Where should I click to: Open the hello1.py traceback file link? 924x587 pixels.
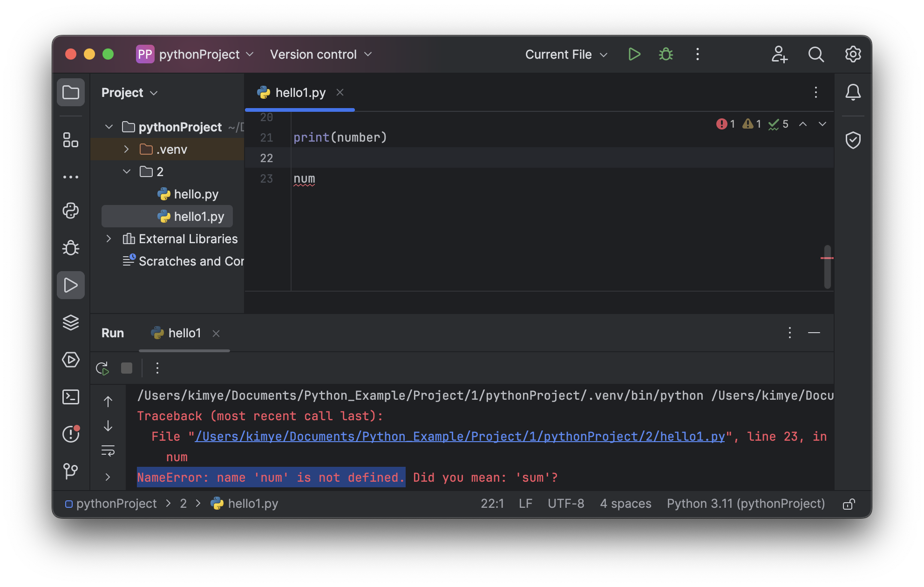pyautogui.click(x=460, y=437)
